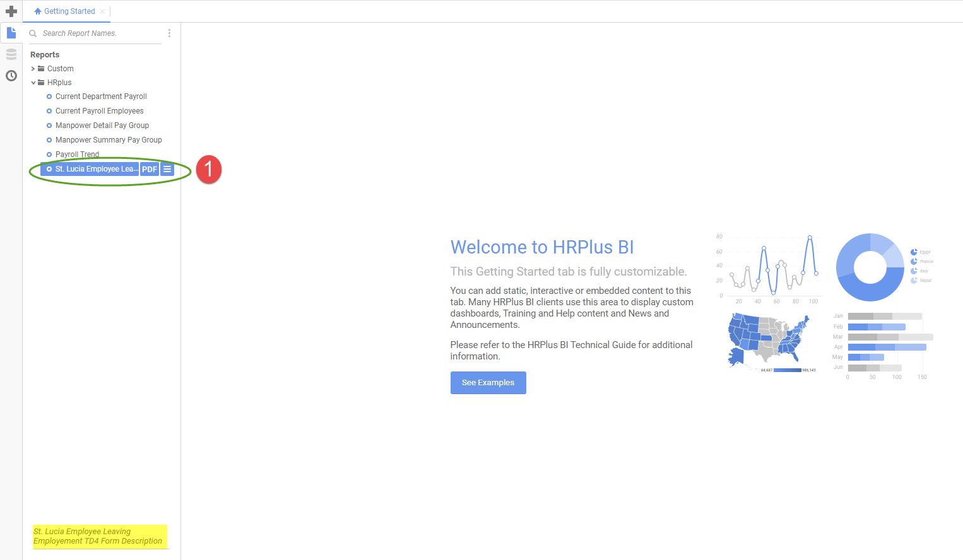Open the Reports document sidebar icon
The image size is (963, 560).
coord(11,32)
